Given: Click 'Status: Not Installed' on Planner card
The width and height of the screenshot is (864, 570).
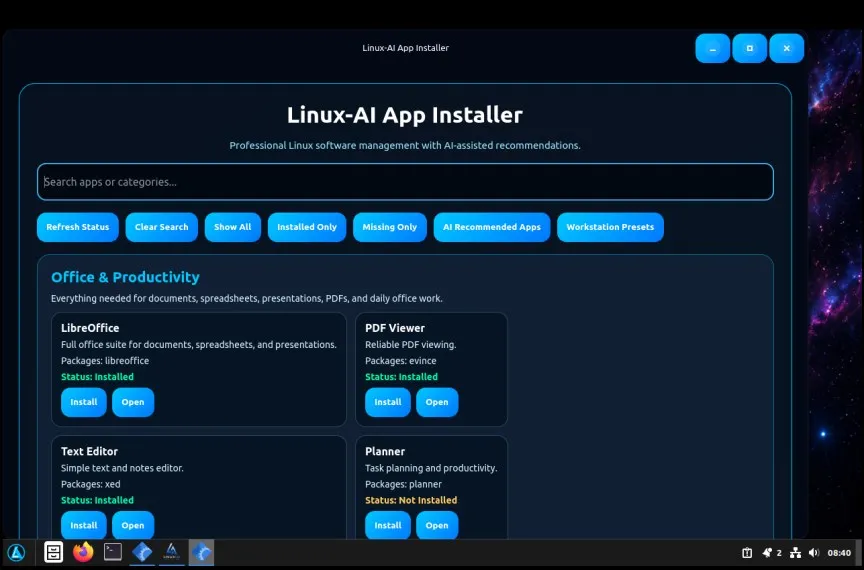Looking at the screenshot, I should tap(411, 501).
